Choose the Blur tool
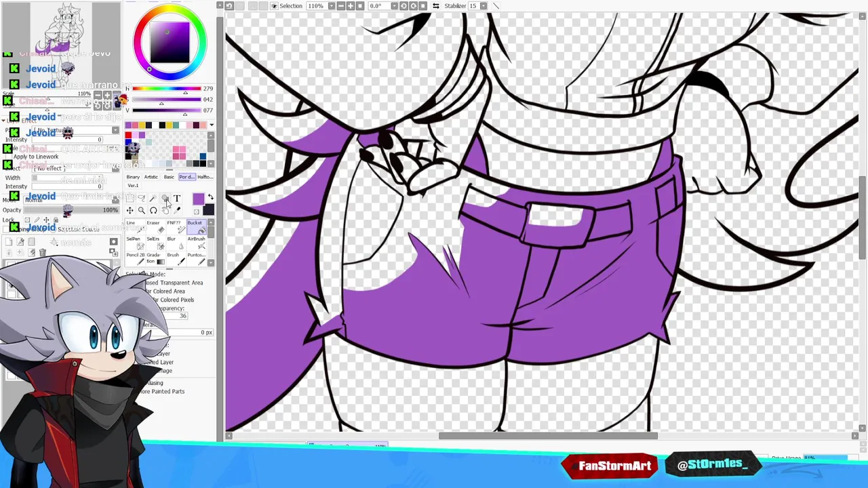The height and width of the screenshot is (488, 868). (x=176, y=243)
